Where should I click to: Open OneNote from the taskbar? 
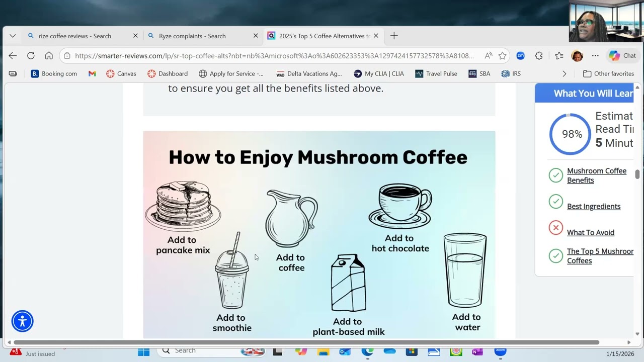[477, 351]
